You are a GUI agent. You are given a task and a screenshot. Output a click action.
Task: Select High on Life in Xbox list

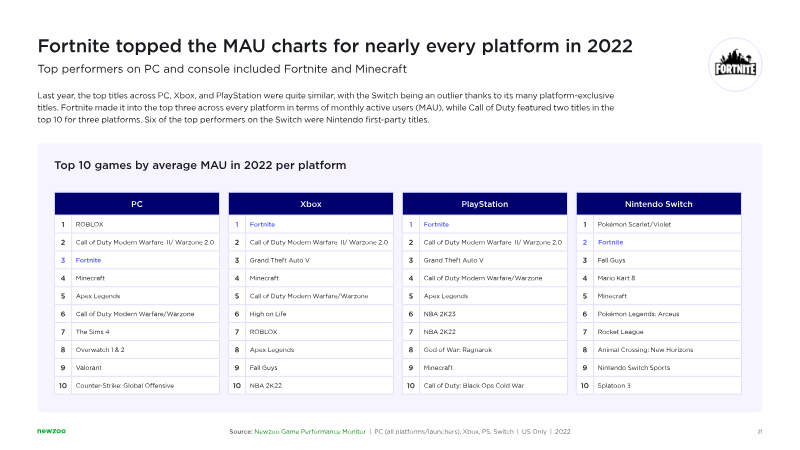268,313
